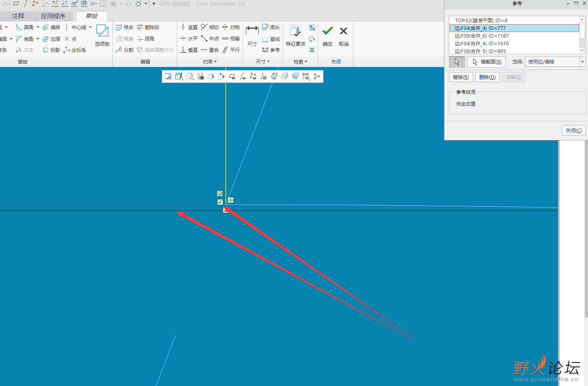Select the 圆角 (fillet) sketch tool
588x386 pixels.
click(25, 27)
